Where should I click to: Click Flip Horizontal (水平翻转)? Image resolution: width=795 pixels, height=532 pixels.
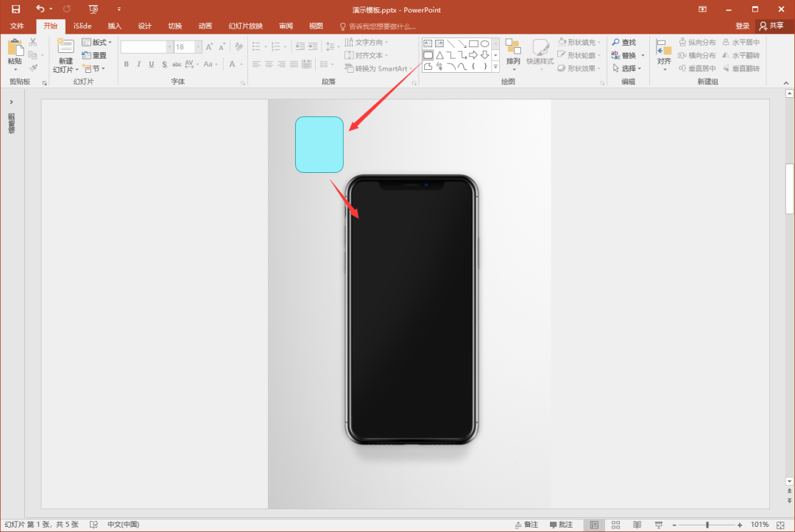point(741,55)
